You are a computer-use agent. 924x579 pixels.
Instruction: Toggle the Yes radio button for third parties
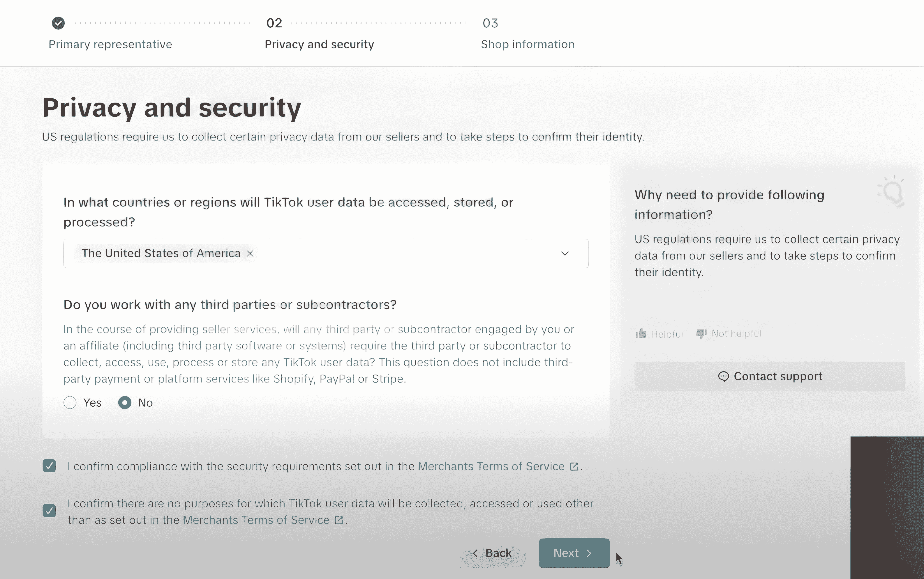click(x=70, y=402)
